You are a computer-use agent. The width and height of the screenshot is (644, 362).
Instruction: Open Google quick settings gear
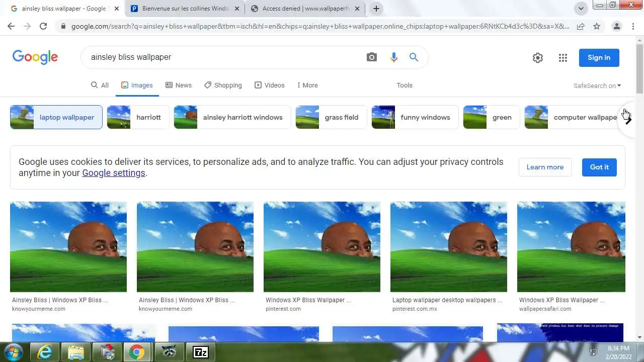pos(538,58)
